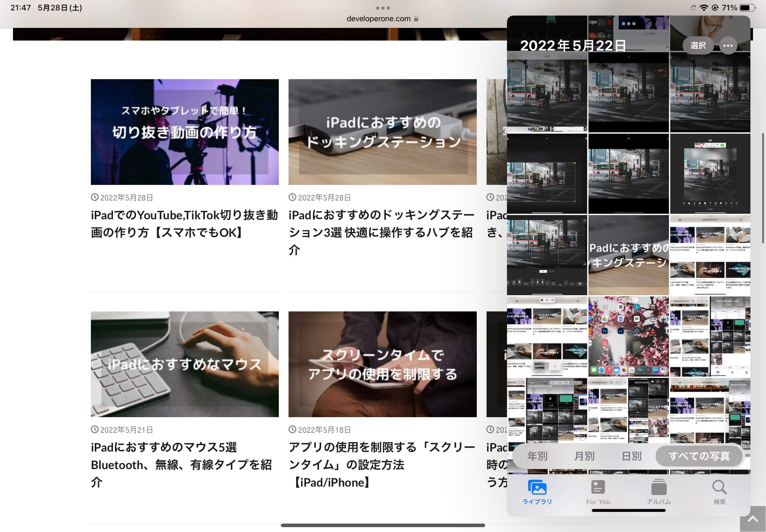Tap the 選択 button in Photos
766x532 pixels.
(x=698, y=45)
